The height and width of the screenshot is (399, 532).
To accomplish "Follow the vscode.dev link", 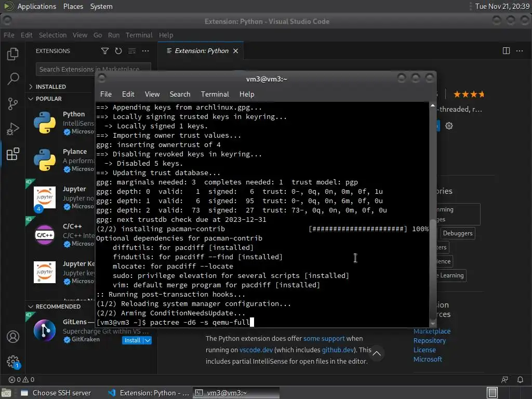I will tap(256, 350).
